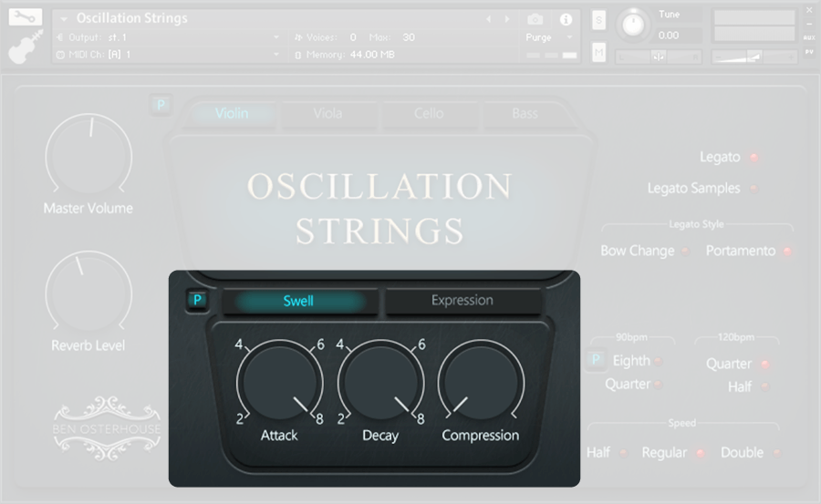Select the Violin tab

232,114
